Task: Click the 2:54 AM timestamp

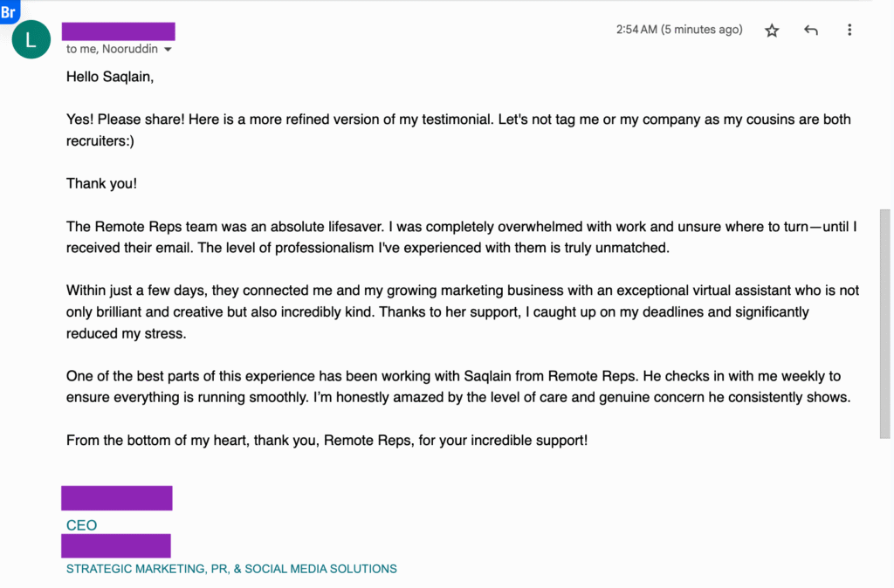Action: coord(679,30)
